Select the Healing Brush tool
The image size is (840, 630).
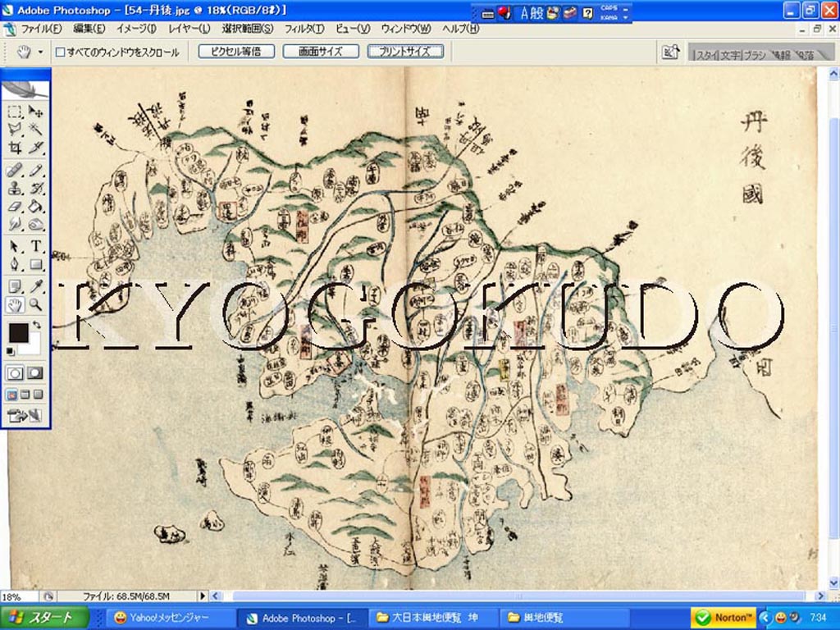[x=15, y=171]
